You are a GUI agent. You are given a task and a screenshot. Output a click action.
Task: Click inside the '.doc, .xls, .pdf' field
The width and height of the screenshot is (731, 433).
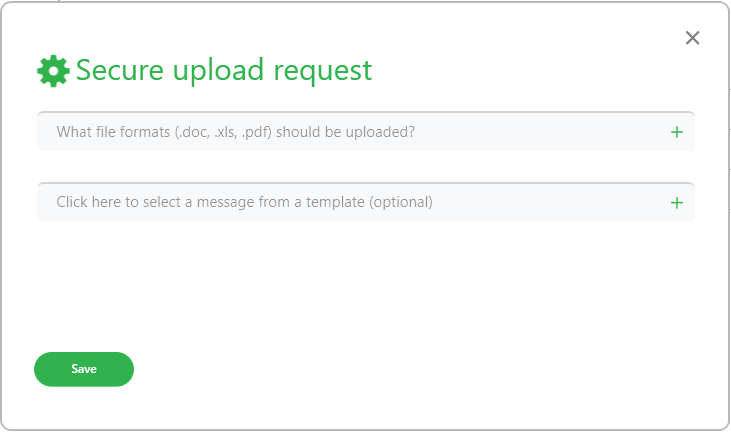point(366,131)
